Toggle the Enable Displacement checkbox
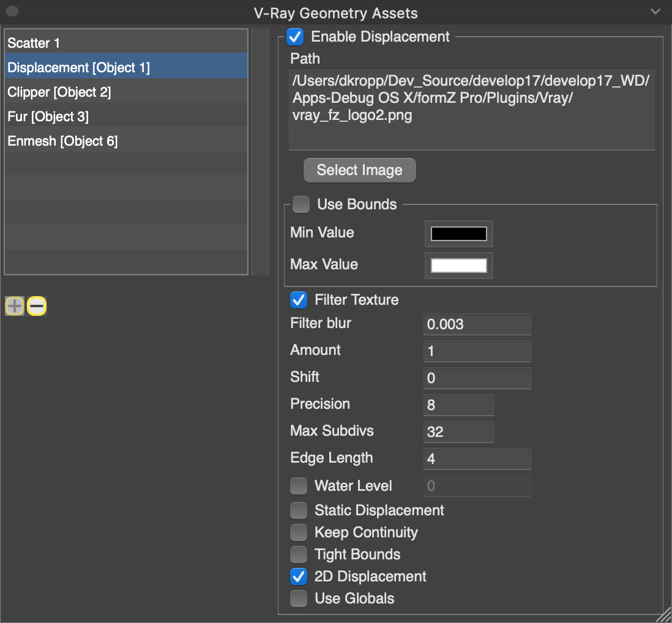Screen dimensions: 672x623 [295, 37]
